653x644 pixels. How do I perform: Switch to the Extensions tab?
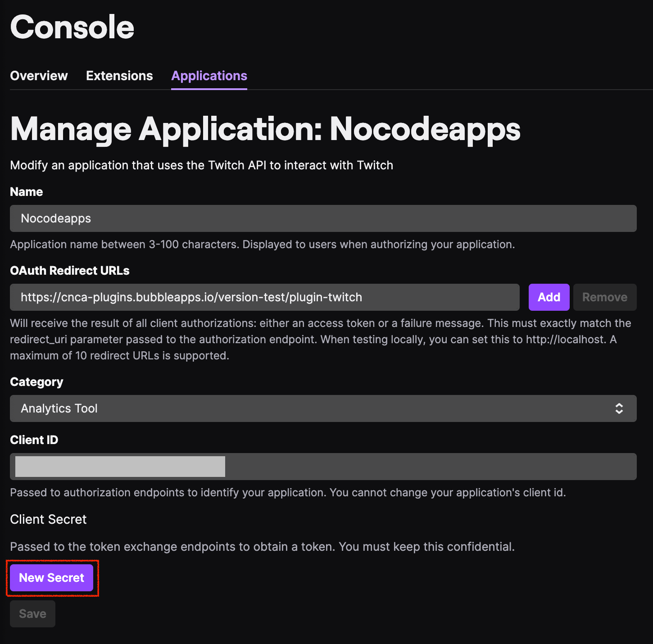119,76
